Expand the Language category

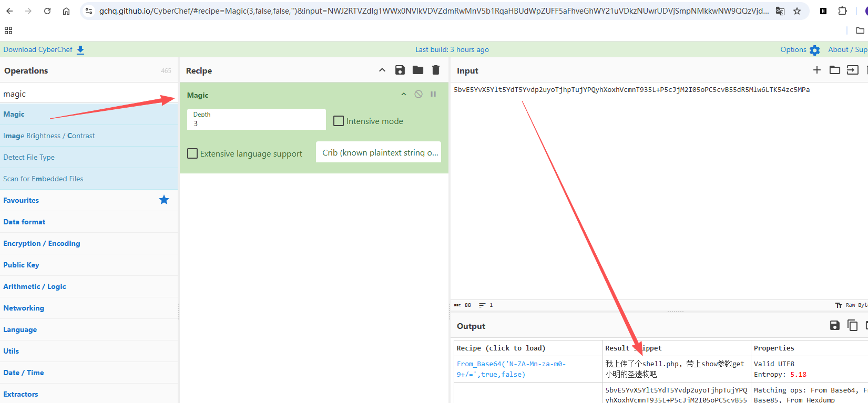(x=89, y=329)
